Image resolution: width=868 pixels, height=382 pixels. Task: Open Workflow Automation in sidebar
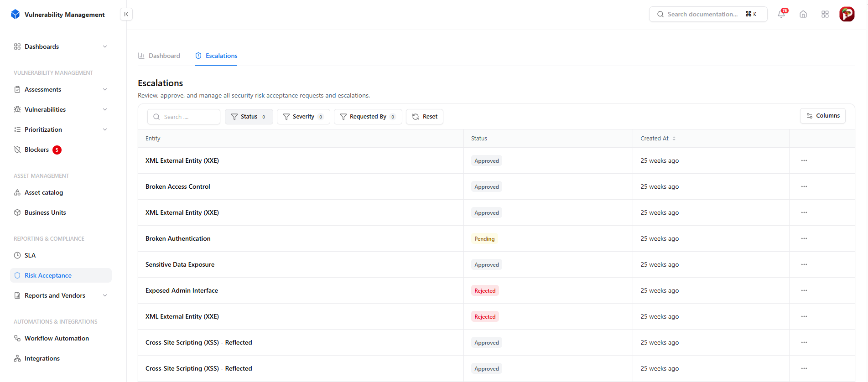[x=61, y=338]
